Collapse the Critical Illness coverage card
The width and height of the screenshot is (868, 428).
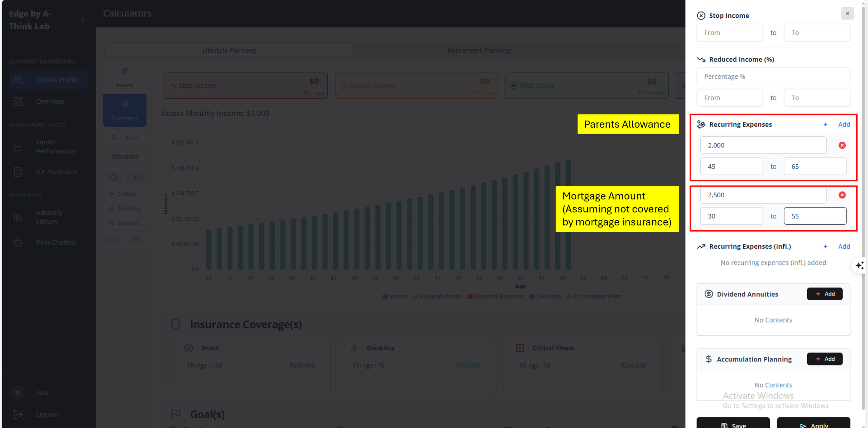[x=646, y=348]
